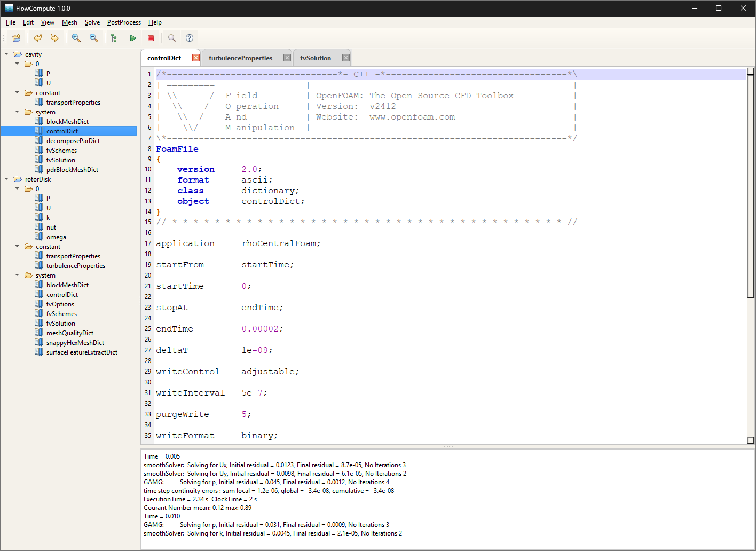Viewport: 756px width, 551px height.
Task: Open the omega field file
Action: (x=56, y=237)
